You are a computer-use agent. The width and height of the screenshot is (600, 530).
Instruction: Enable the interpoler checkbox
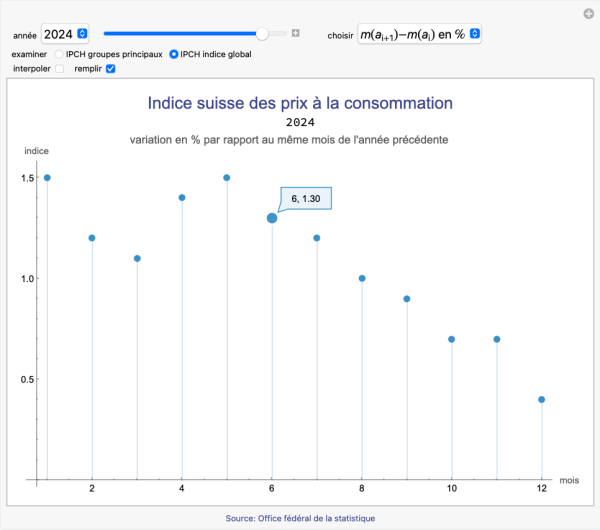(x=59, y=69)
